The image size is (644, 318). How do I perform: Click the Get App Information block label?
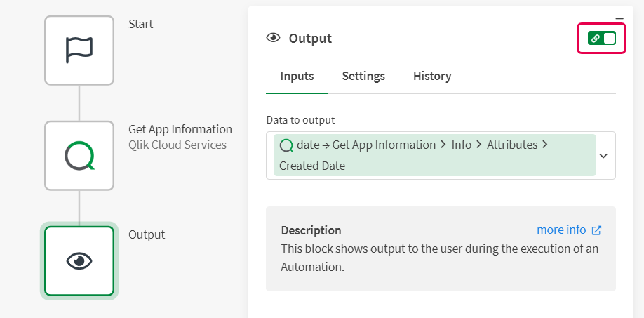point(180,129)
